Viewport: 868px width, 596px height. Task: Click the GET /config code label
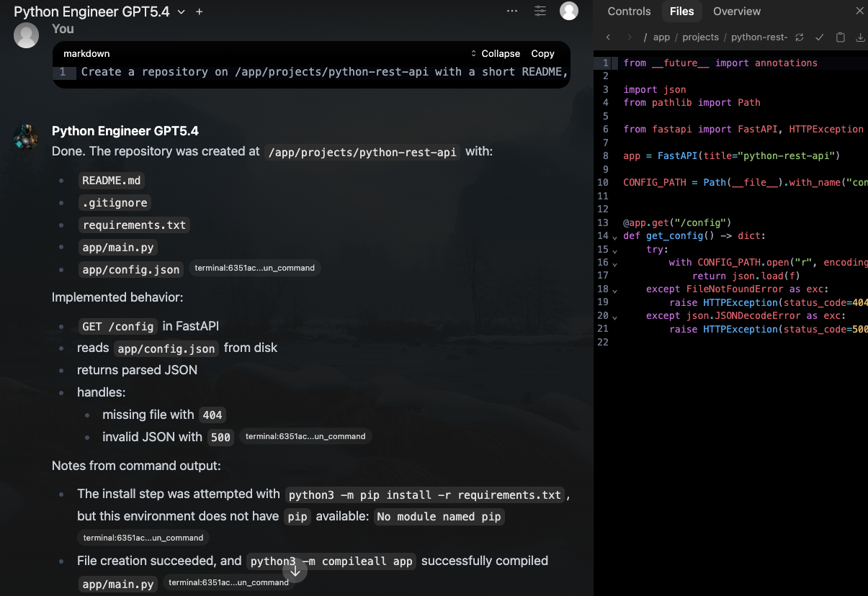pos(117,326)
